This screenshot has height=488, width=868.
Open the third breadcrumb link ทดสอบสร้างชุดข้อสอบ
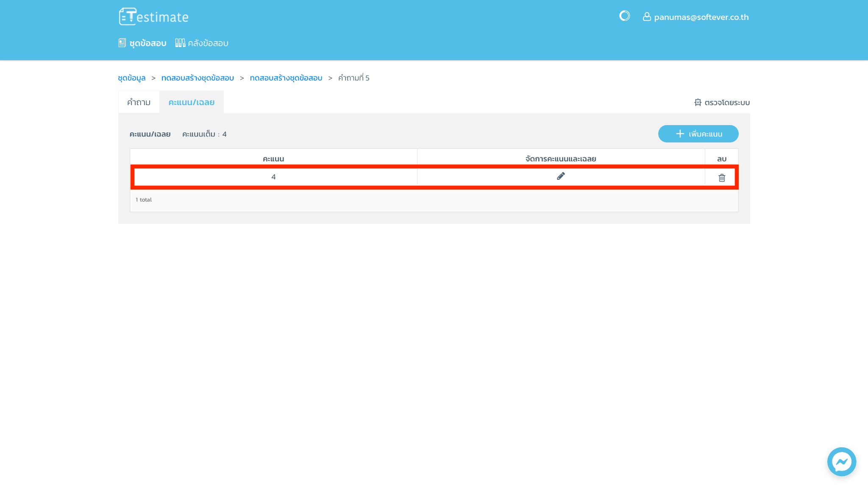point(286,78)
